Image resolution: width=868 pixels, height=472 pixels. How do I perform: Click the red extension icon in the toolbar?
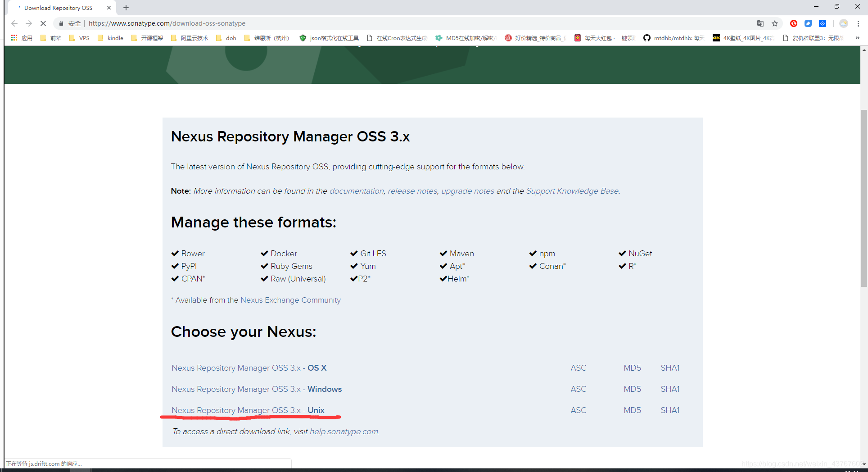click(x=794, y=23)
